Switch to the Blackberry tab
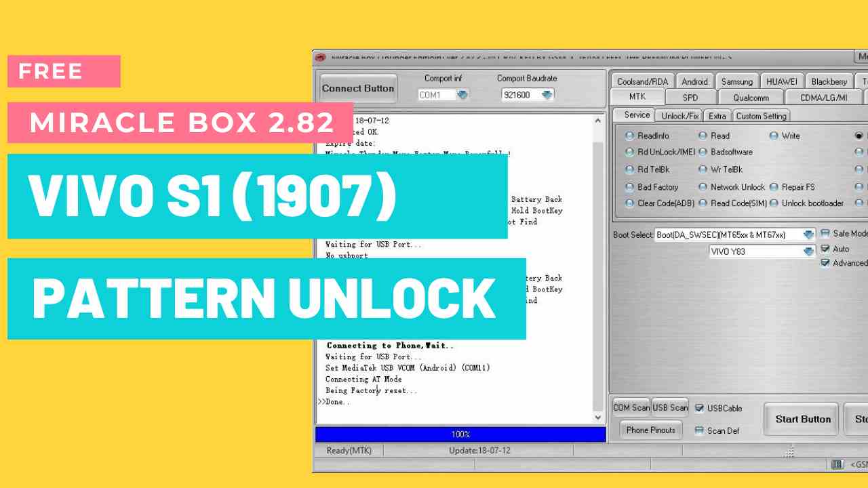 [x=829, y=81]
